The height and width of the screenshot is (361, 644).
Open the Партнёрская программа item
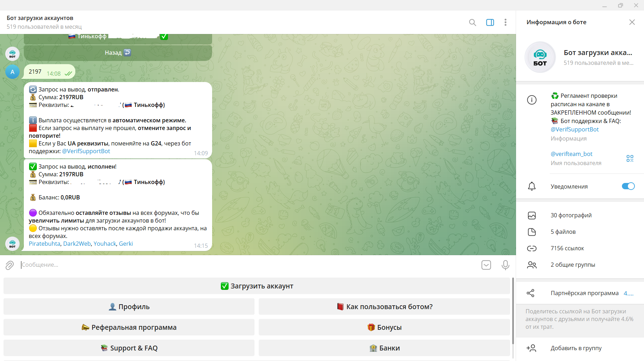584,293
